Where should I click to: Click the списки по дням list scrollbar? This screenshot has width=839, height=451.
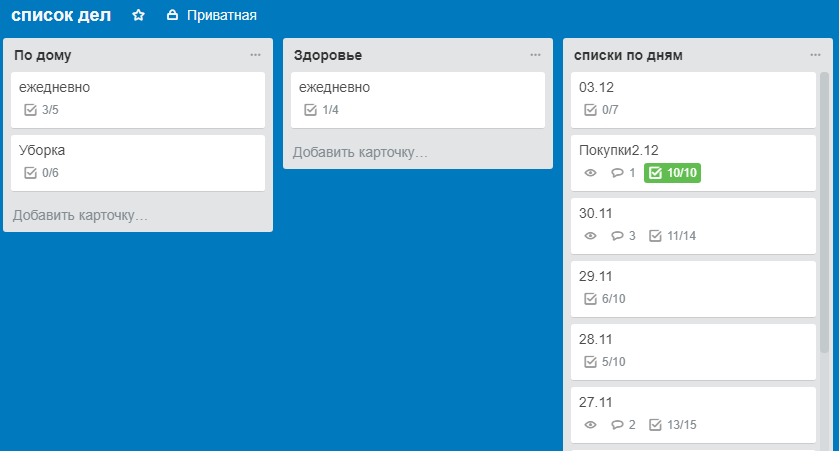point(824,210)
